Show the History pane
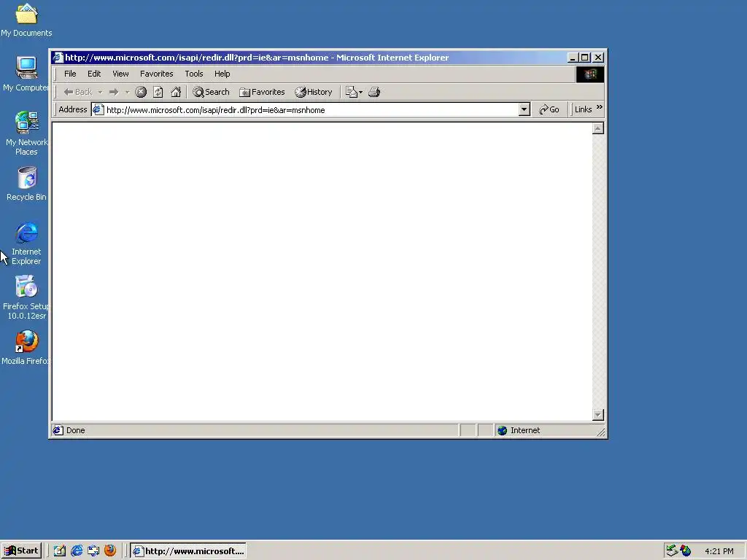 (314, 92)
